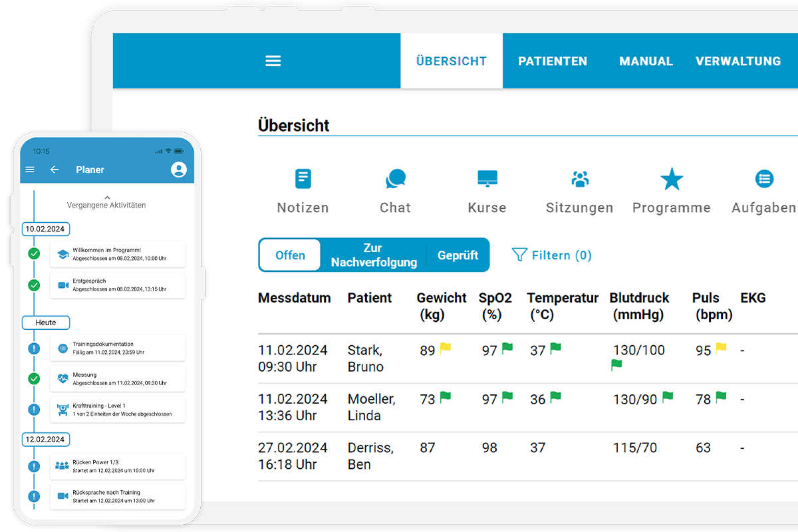798x532 pixels.
Task: Click the 27.02.2024 16:18 Uhr date cell
Action: (x=293, y=456)
